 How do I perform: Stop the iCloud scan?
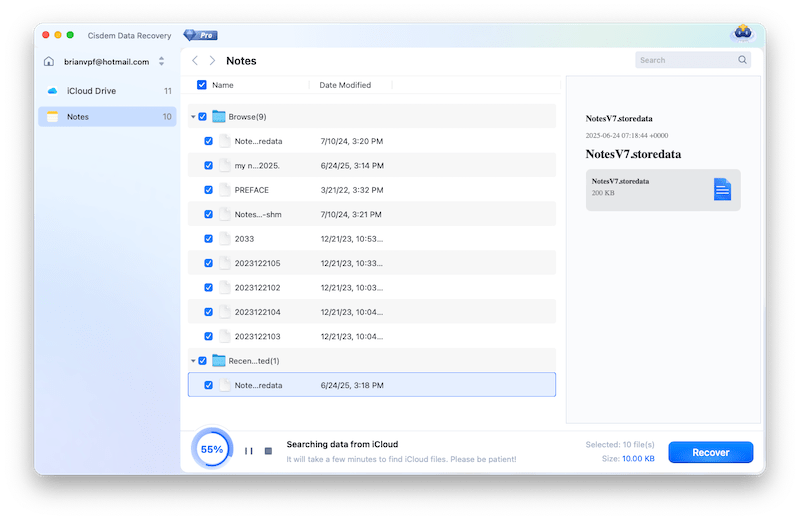[268, 451]
